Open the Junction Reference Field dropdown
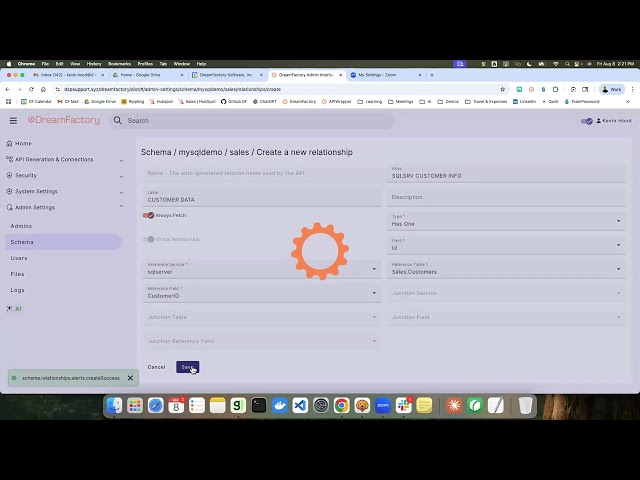 tap(262, 341)
